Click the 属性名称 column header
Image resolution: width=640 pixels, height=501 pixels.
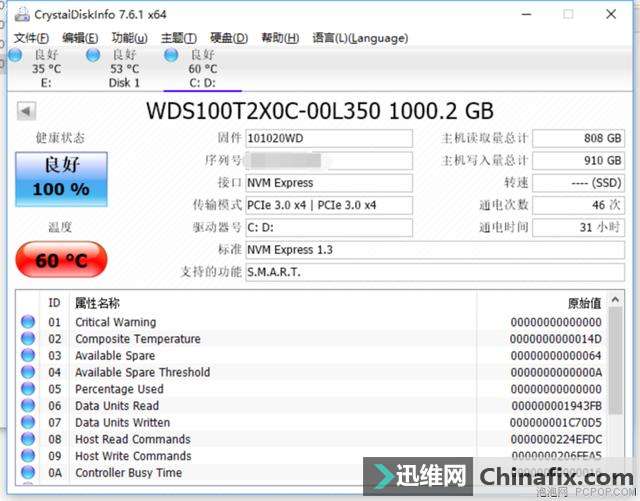pyautogui.click(x=97, y=303)
